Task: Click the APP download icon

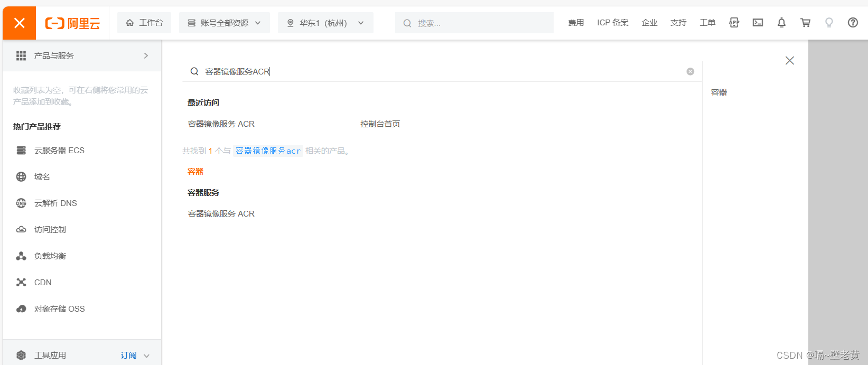Action: point(734,22)
